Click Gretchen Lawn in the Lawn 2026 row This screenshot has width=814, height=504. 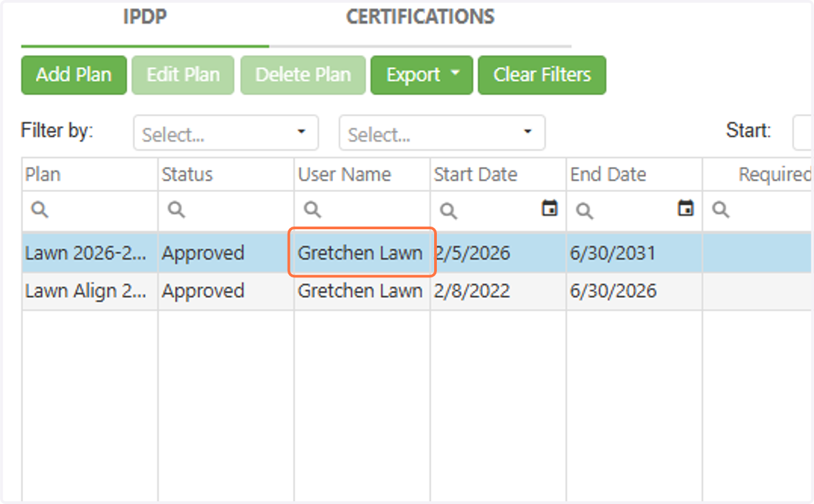(361, 253)
